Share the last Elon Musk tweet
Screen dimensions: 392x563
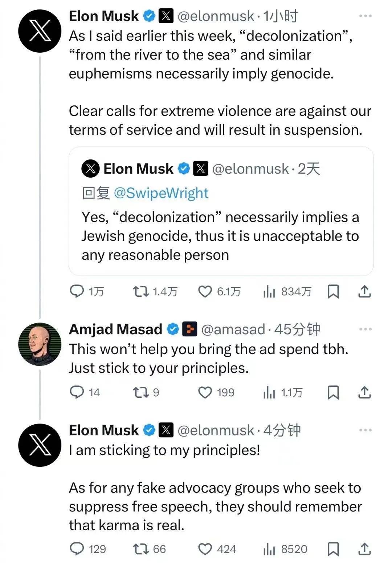(x=364, y=549)
